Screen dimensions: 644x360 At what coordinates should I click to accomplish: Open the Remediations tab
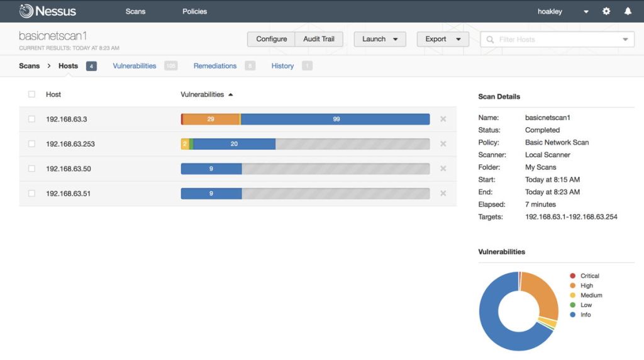pos(214,66)
